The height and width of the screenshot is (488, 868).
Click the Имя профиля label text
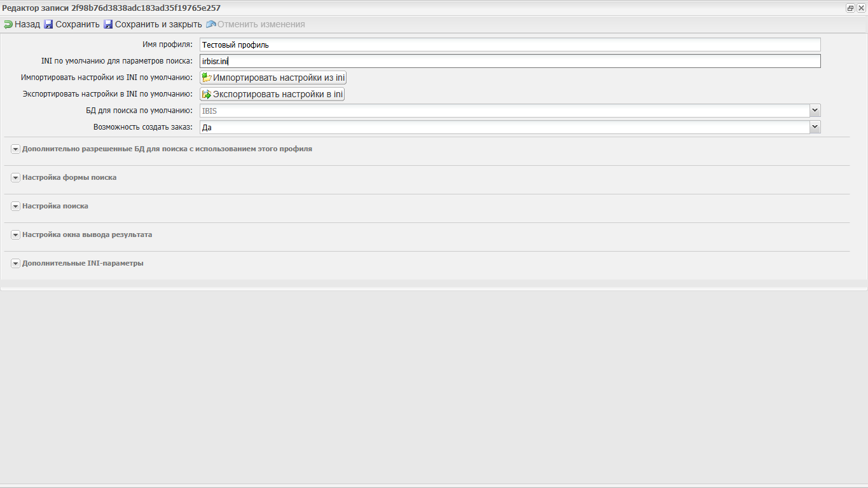pos(167,45)
